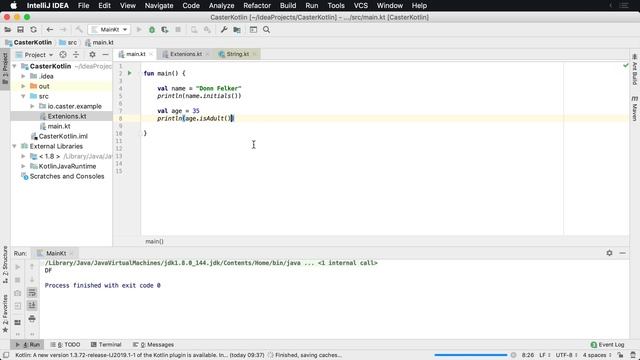
Task: Open Run panel gear settings
Action: click(x=609, y=253)
